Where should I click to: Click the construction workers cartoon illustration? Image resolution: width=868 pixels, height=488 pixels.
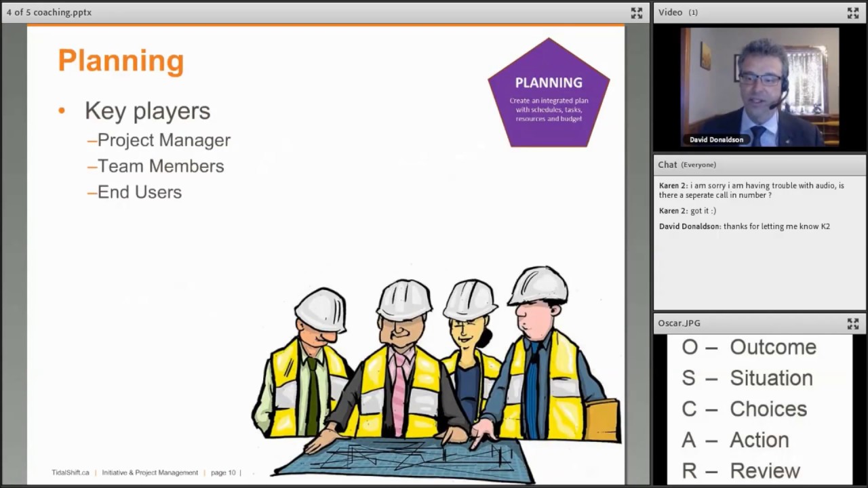(x=436, y=374)
